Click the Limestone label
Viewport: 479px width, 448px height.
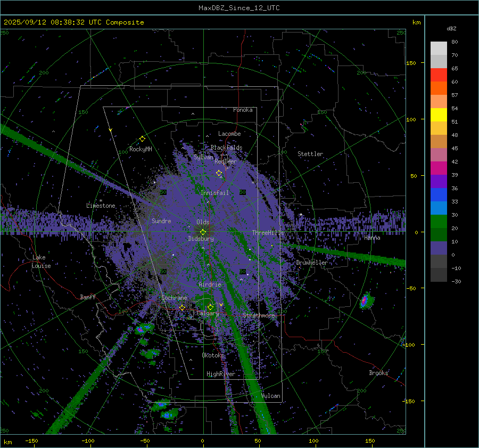pos(101,206)
